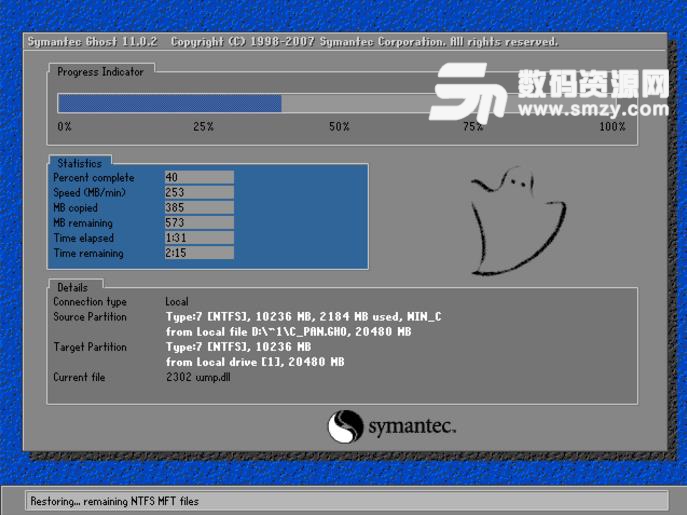This screenshot has width=687, height=515.
Task: Click the "Symantec Ghost 11.0.2" title text
Action: 92,42
